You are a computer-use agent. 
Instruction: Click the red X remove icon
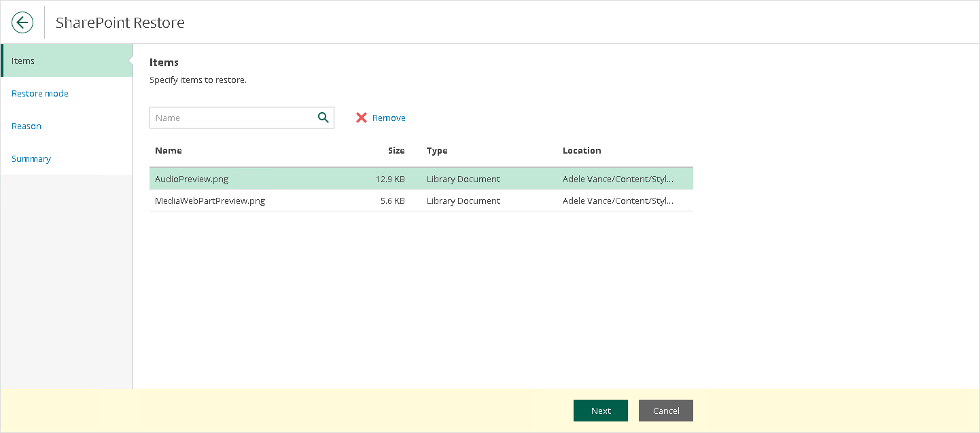(x=362, y=118)
